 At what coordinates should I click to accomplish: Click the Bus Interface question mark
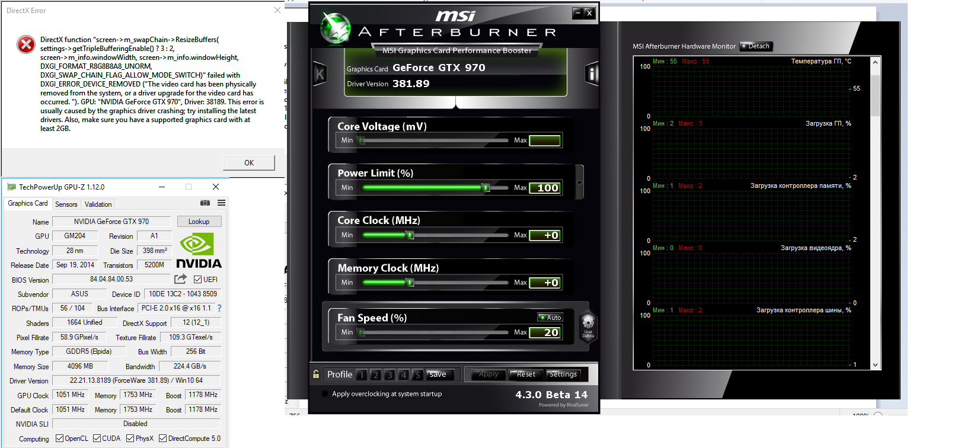point(219,308)
